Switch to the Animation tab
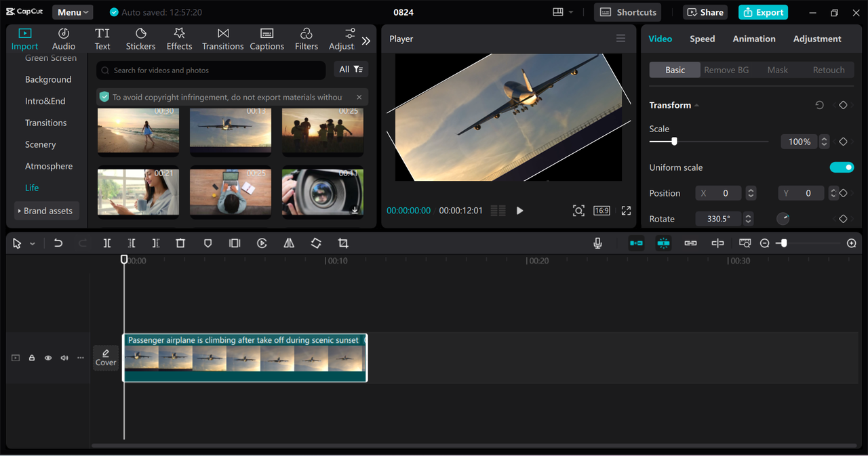The width and height of the screenshot is (868, 456). coord(754,39)
